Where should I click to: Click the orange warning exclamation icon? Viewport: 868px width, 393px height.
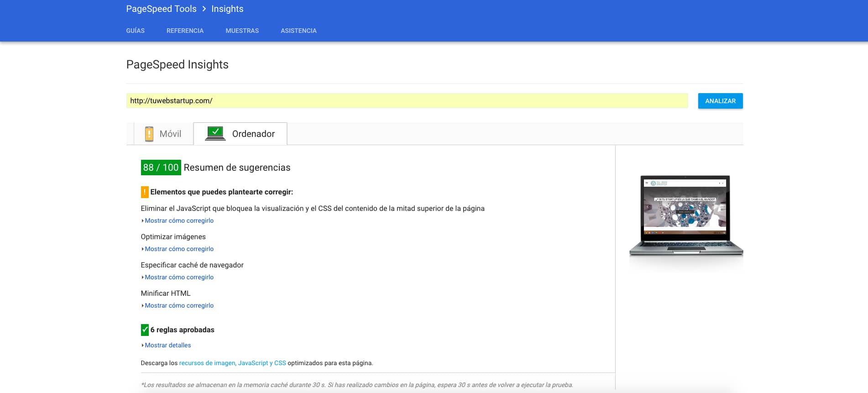point(145,192)
